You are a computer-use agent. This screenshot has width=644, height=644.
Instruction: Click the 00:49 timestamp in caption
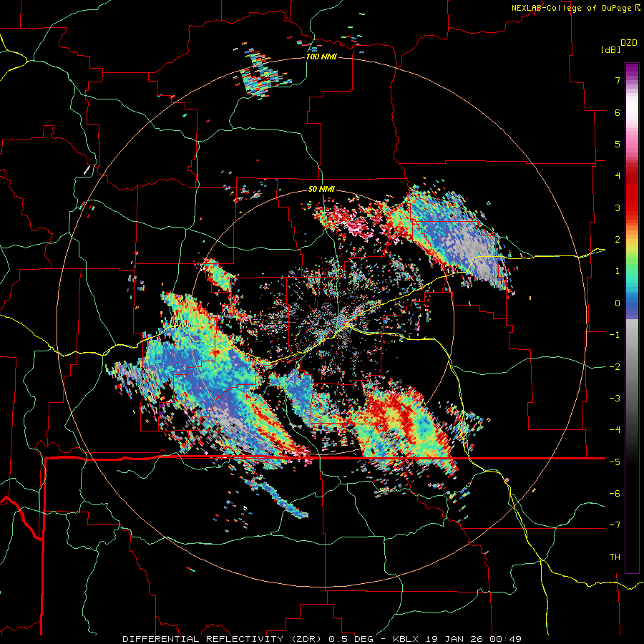[505, 639]
